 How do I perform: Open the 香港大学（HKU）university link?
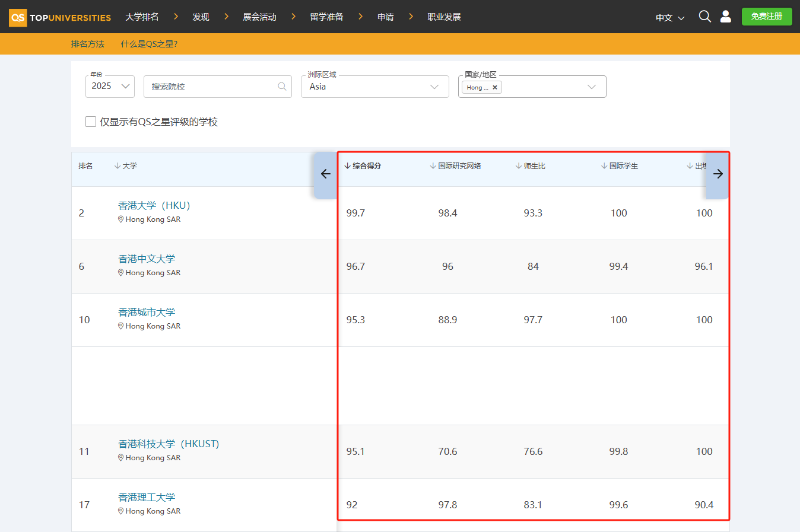click(154, 205)
